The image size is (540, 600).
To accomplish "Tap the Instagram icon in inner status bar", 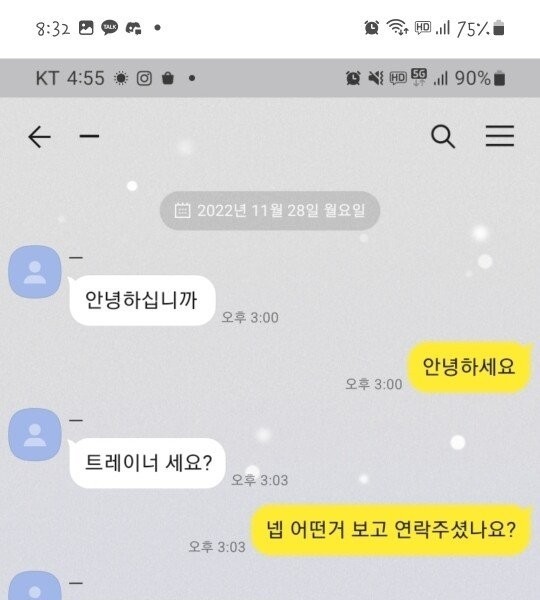I will click(144, 78).
